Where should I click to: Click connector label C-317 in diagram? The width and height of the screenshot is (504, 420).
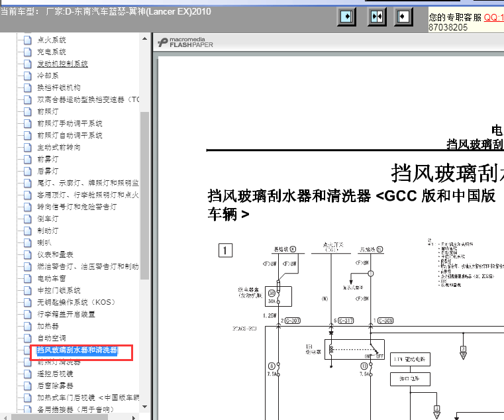click(x=346, y=321)
